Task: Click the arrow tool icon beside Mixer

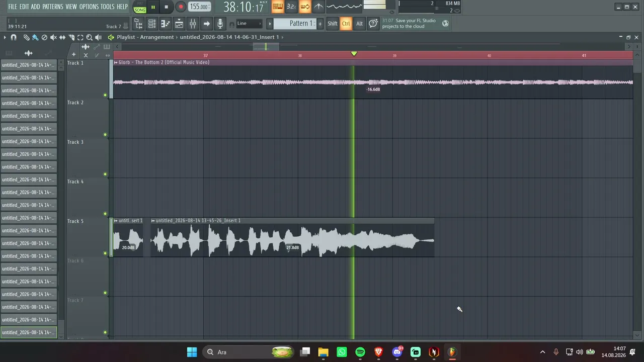Action: click(x=206, y=24)
